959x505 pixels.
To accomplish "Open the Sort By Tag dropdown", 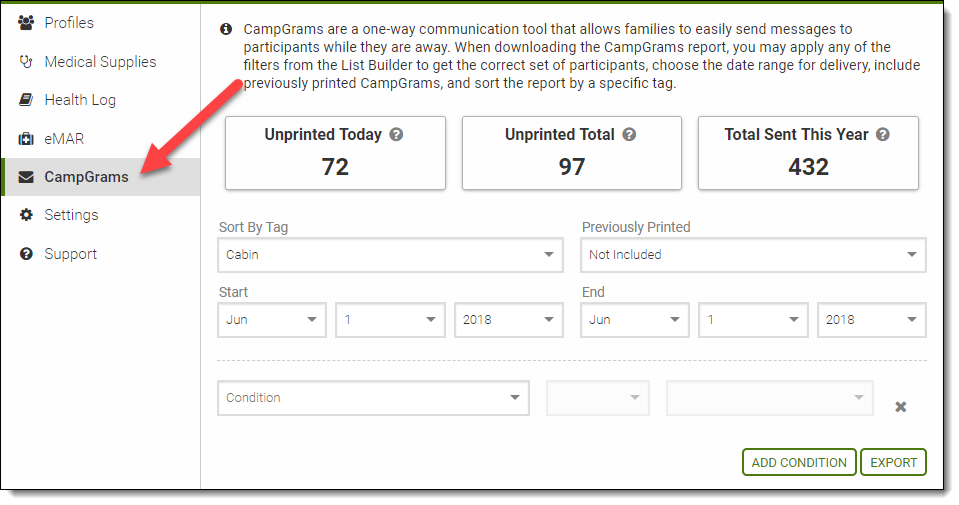I will (x=391, y=255).
